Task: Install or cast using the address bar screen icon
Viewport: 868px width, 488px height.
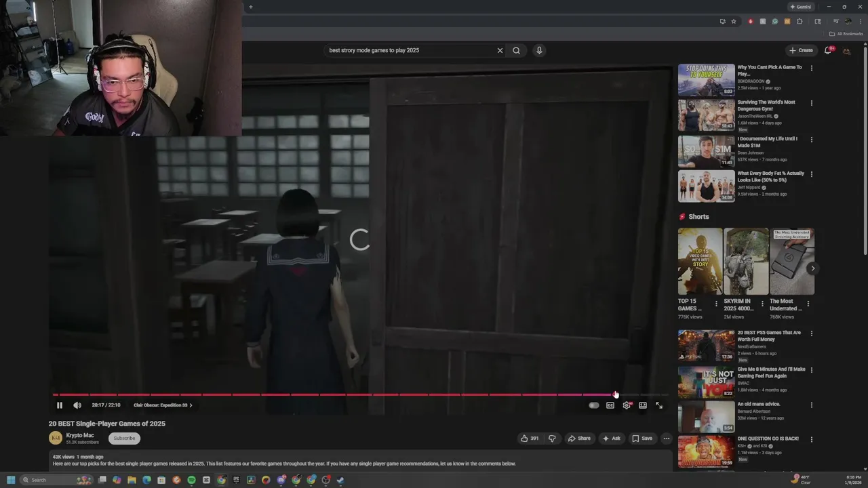Action: tap(722, 21)
